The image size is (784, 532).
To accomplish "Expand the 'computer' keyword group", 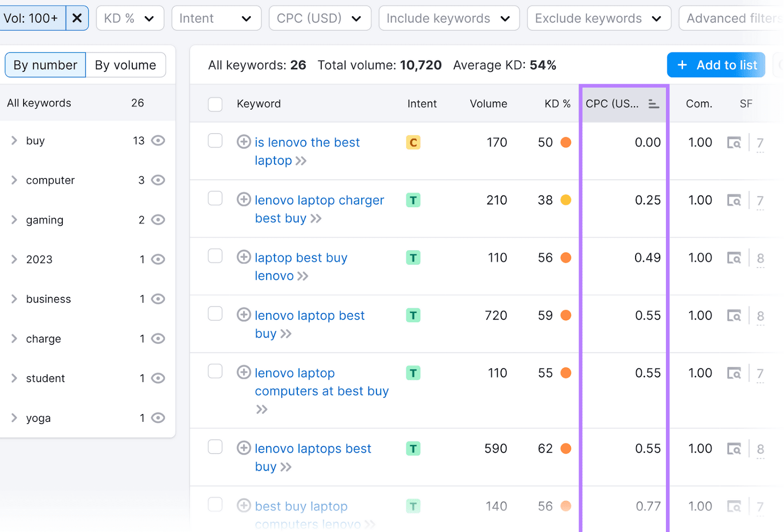I will pos(14,180).
